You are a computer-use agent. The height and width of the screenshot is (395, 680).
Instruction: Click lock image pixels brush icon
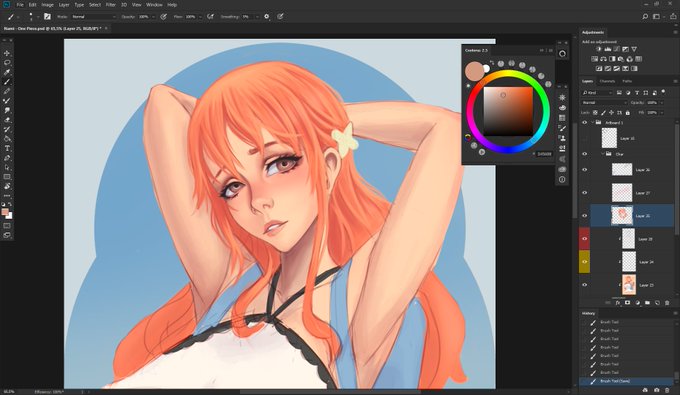point(603,113)
